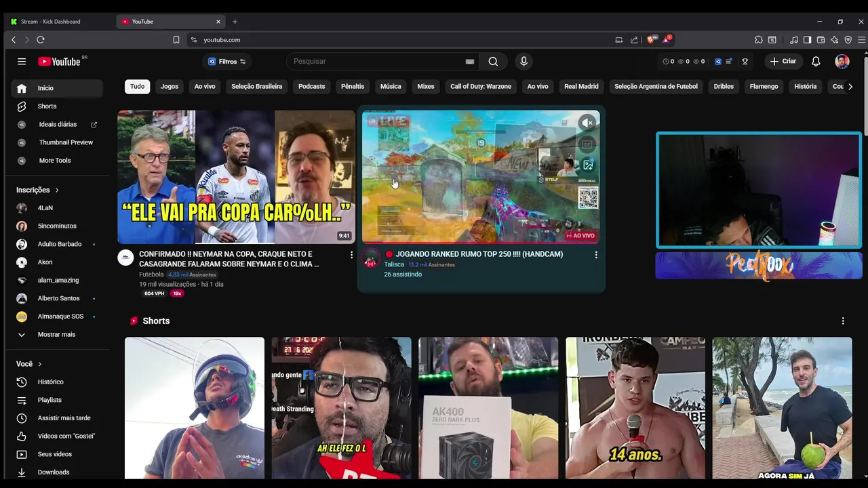Open the AK400 Zero Dark Plus short

tap(488, 408)
